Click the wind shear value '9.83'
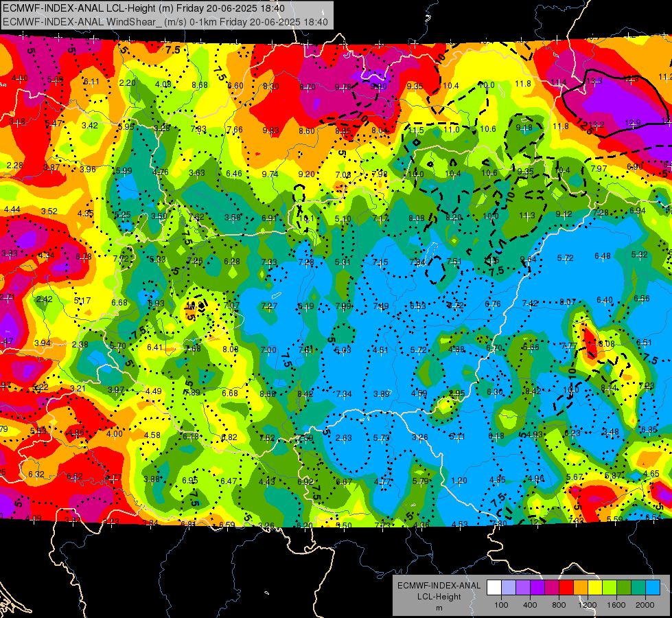Image resolution: width=672 pixels, height=618 pixels. point(271,130)
